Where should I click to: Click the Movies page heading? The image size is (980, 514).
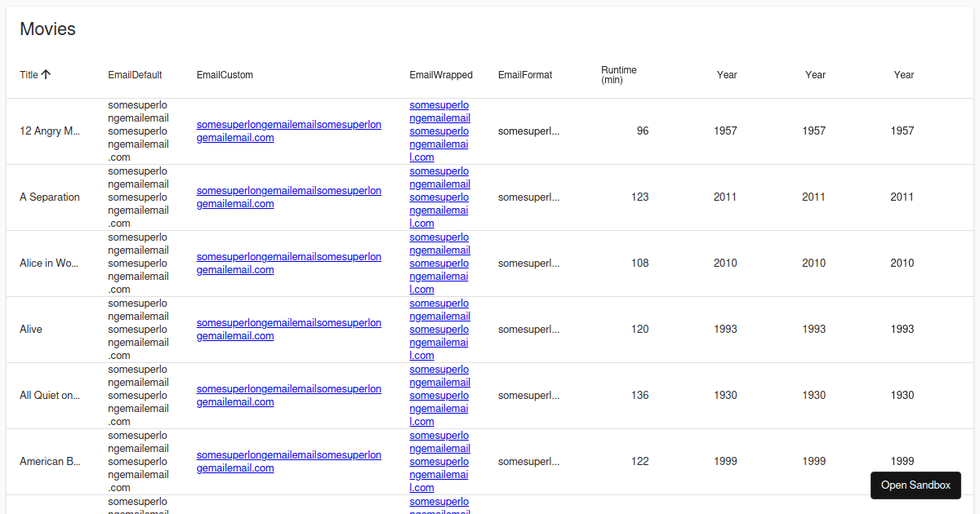tap(47, 29)
